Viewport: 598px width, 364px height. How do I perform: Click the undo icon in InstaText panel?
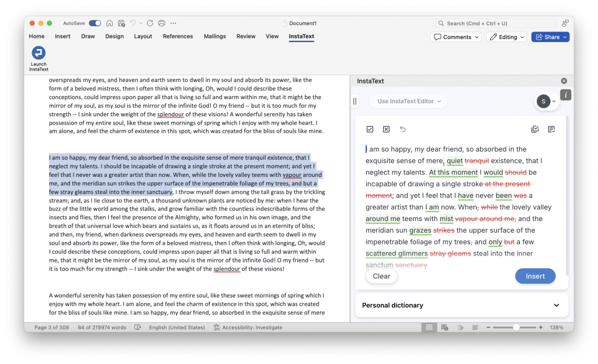point(402,129)
